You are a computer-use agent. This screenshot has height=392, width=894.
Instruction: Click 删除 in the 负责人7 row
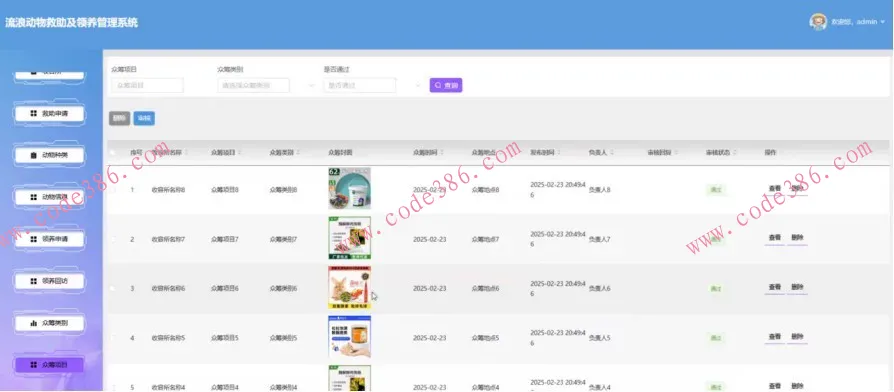797,238
